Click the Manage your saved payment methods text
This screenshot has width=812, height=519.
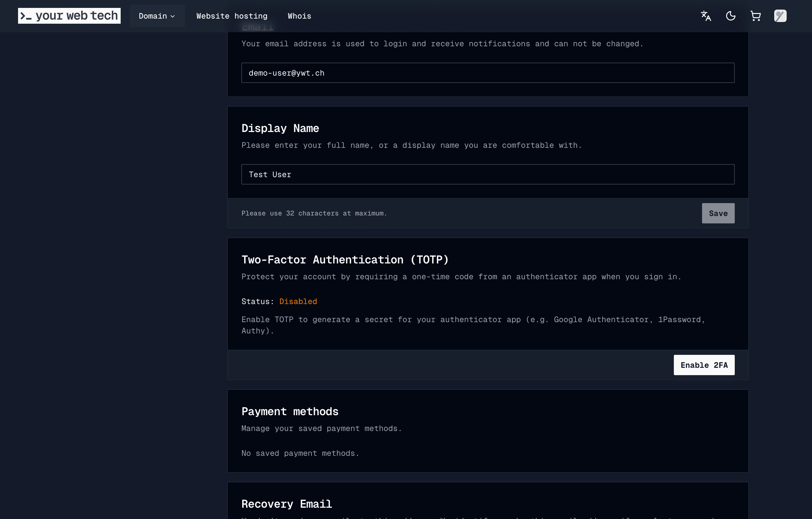click(x=322, y=428)
